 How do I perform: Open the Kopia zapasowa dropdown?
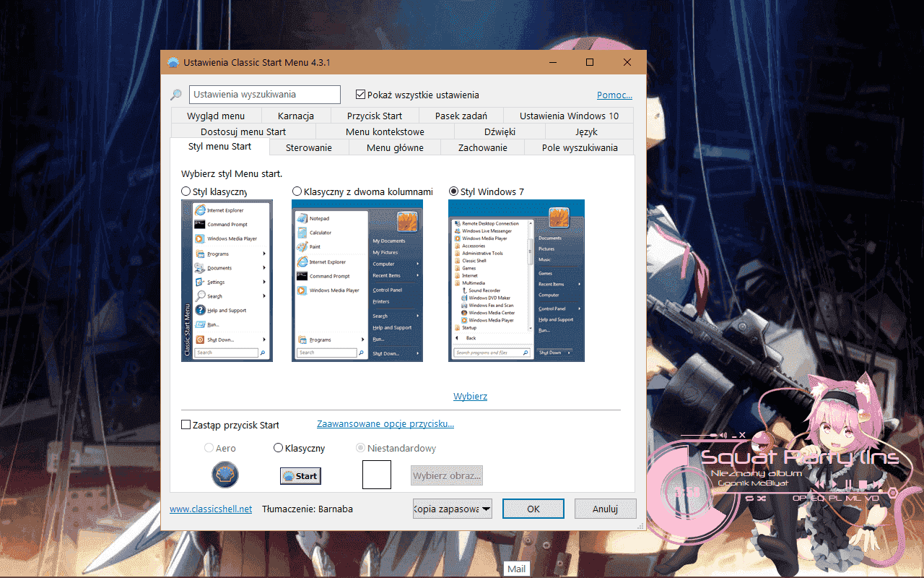453,509
